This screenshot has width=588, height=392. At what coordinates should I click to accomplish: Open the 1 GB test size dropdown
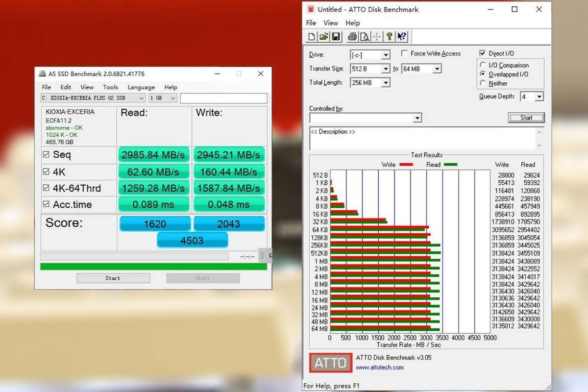click(x=163, y=98)
